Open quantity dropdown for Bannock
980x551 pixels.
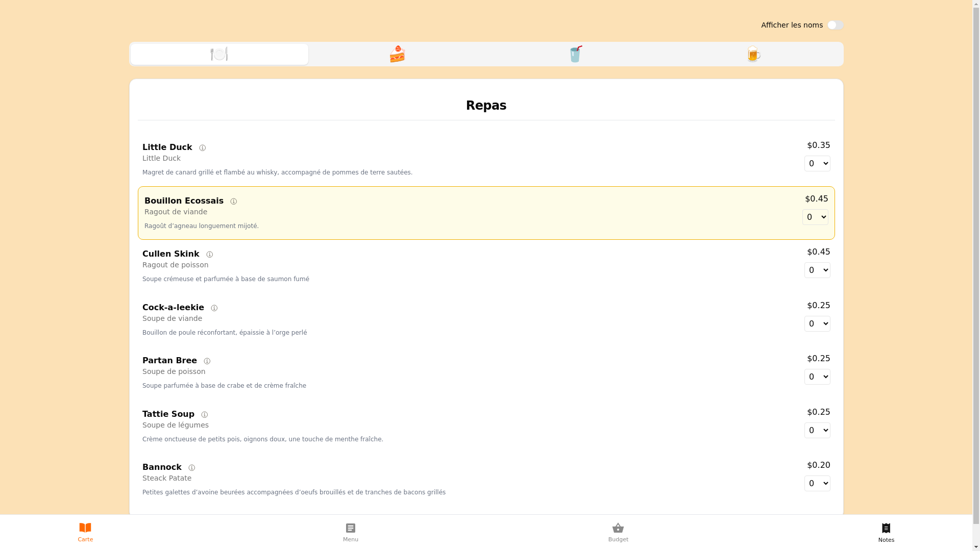pos(817,484)
